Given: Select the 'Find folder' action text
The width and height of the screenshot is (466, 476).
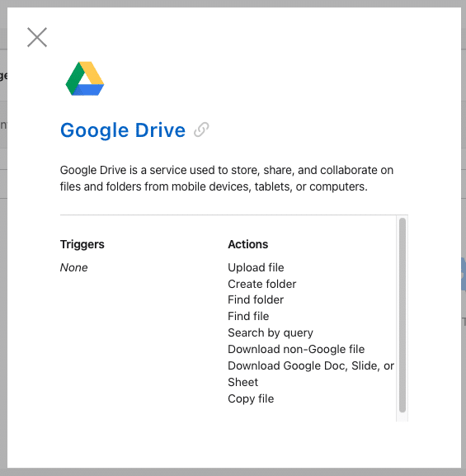Looking at the screenshot, I should click(x=256, y=299).
